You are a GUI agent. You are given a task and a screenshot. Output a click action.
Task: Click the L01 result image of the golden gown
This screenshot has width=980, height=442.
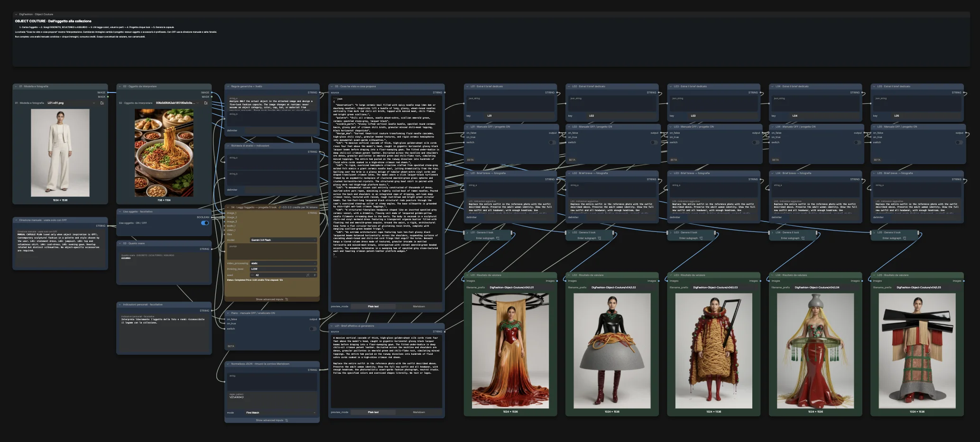pos(510,351)
